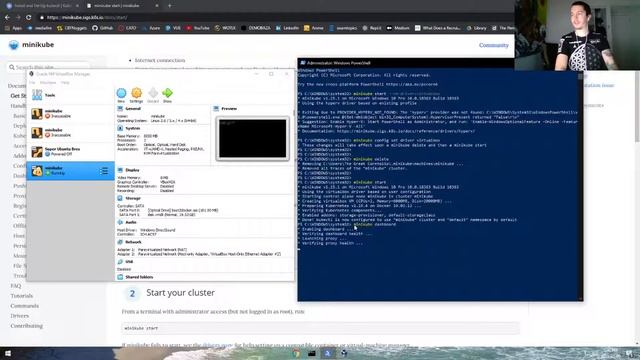The height and width of the screenshot is (360, 640).
Task: Open the Commands link in the docs sidebar
Action: point(24,306)
